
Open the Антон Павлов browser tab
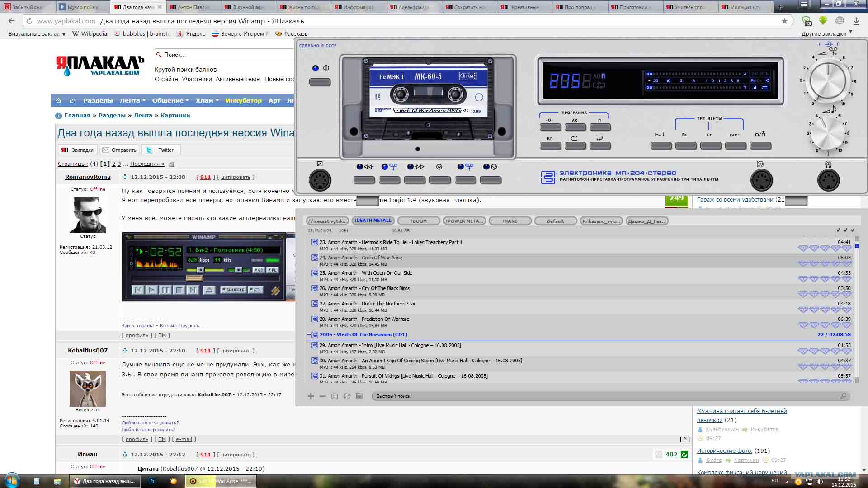coord(193,7)
